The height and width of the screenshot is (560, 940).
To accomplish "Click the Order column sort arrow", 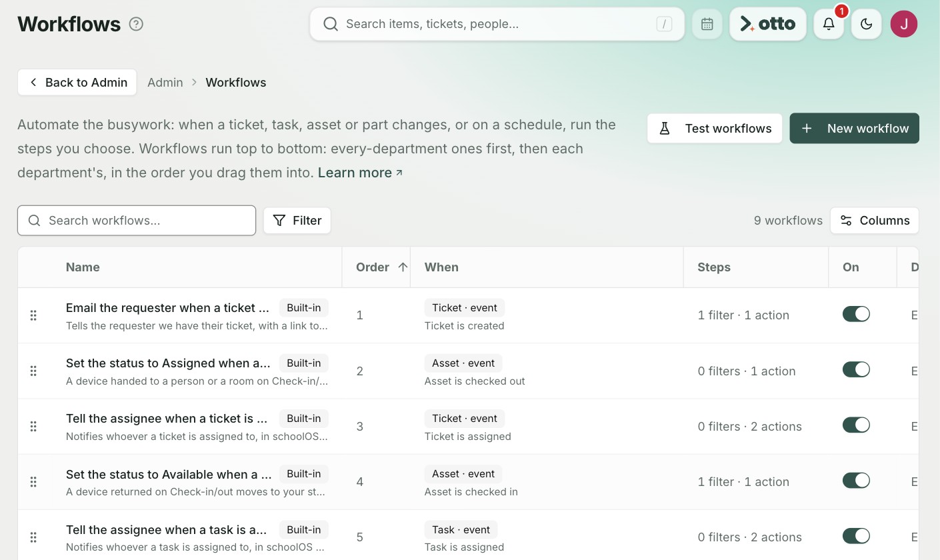I will [x=403, y=267].
